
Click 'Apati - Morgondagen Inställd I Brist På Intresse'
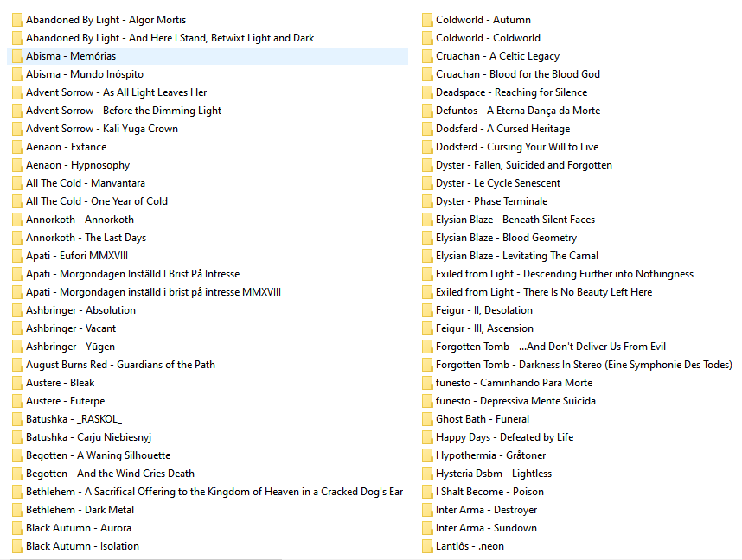pyautogui.click(x=133, y=274)
